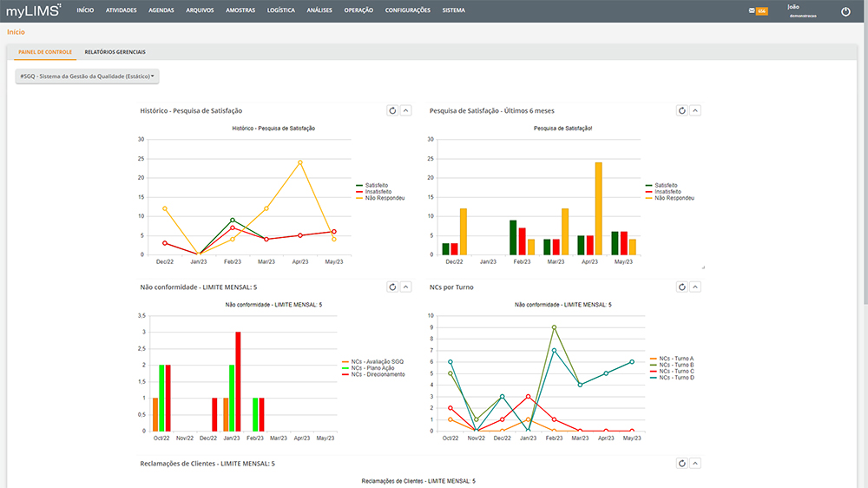Collapse the NCs por Turno panel
868x488 pixels.
pos(695,287)
